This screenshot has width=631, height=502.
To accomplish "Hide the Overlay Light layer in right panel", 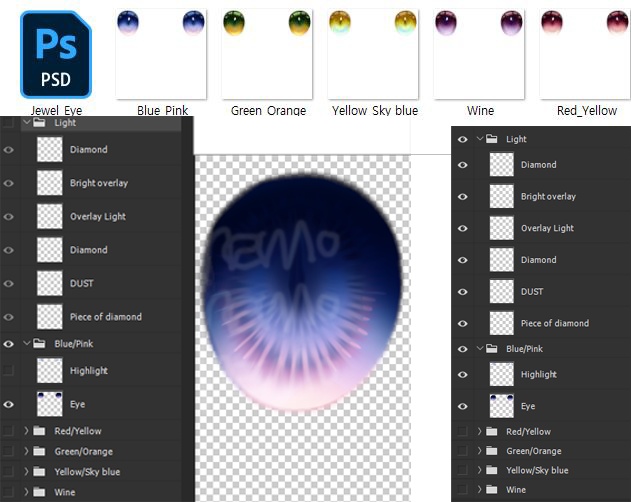I will pyautogui.click(x=463, y=228).
